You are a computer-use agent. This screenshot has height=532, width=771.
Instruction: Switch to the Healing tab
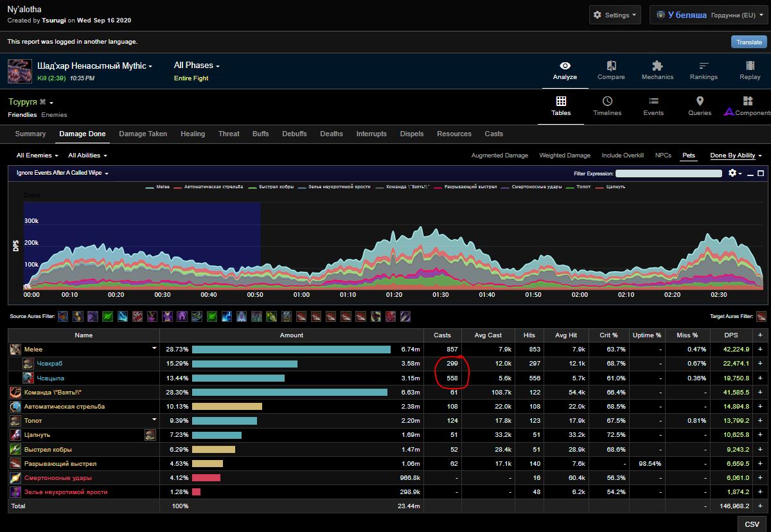(x=192, y=134)
